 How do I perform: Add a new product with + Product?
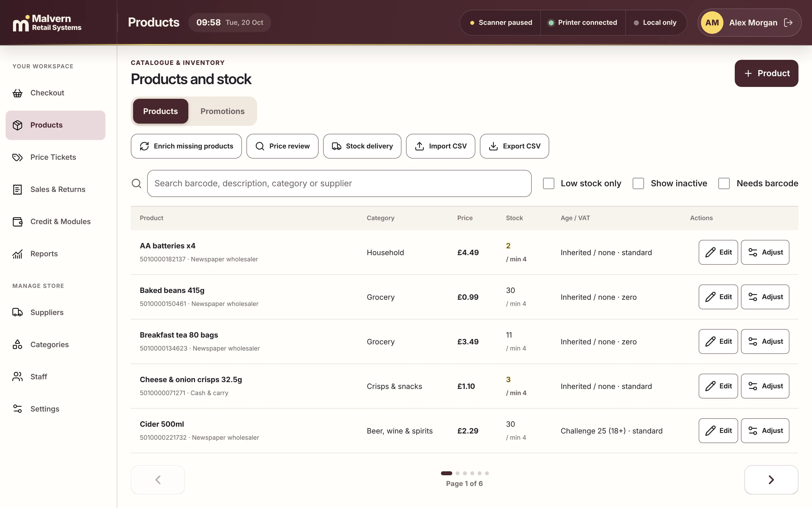click(x=766, y=73)
